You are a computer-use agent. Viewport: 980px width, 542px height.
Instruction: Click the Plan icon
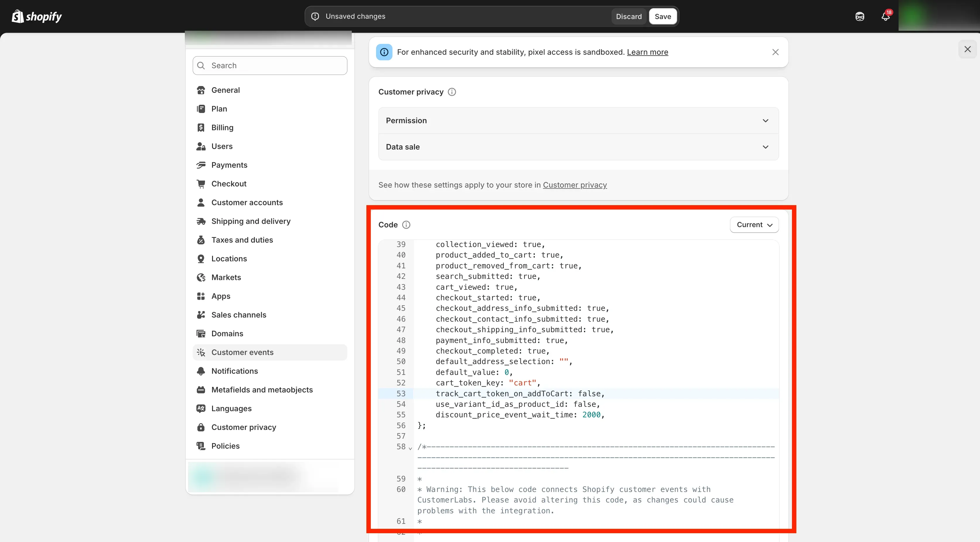(x=201, y=109)
